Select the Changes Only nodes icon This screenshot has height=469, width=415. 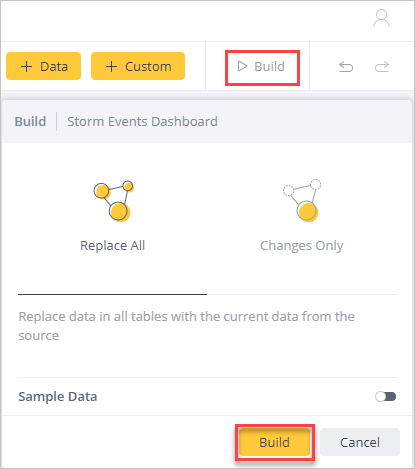[x=302, y=201]
